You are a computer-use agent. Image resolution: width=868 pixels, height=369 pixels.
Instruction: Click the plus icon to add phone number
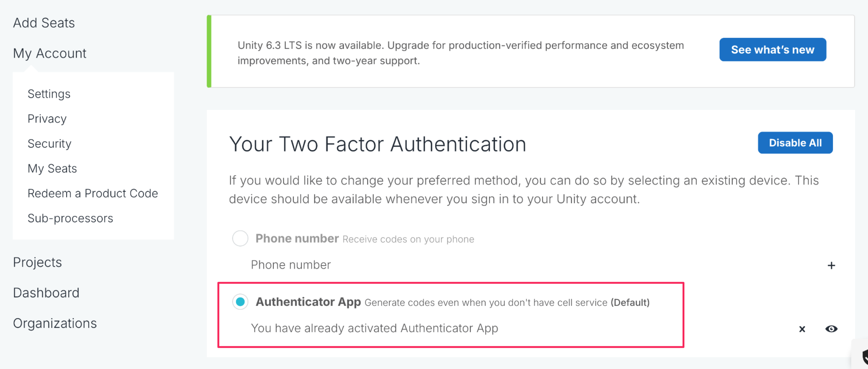coord(831,266)
